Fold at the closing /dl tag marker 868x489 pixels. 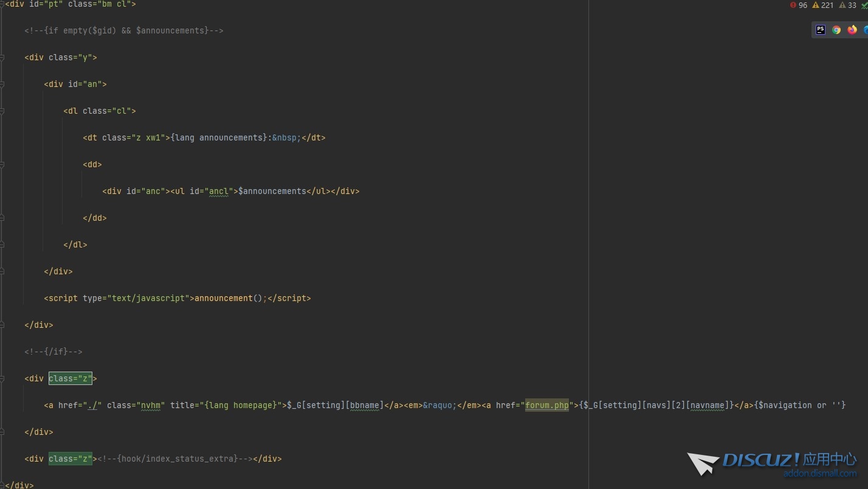[2, 245]
